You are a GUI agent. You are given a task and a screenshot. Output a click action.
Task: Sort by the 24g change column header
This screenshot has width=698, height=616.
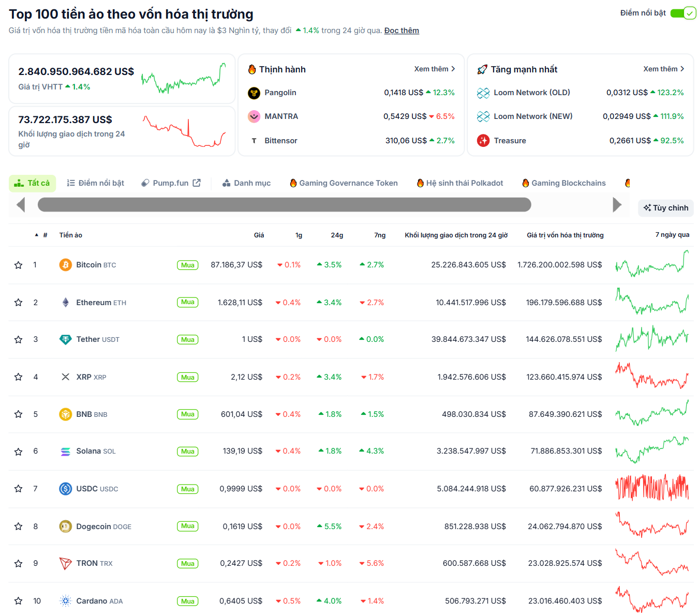click(x=337, y=235)
